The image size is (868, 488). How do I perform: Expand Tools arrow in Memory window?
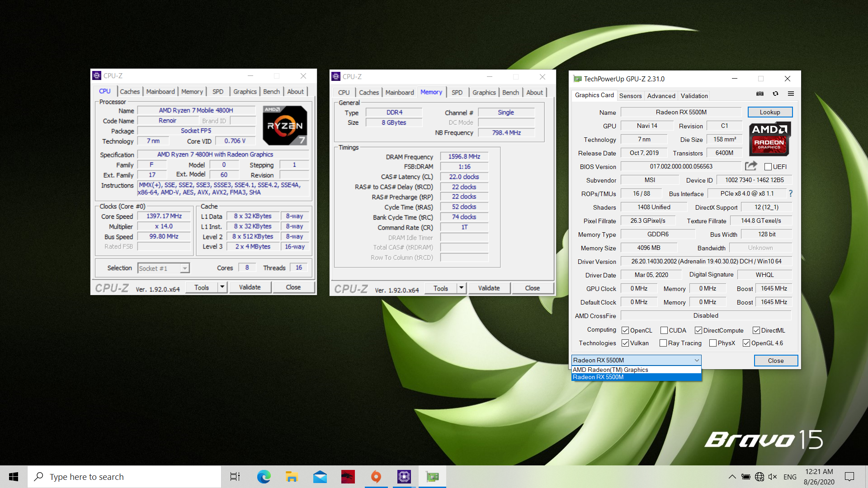[x=461, y=288]
